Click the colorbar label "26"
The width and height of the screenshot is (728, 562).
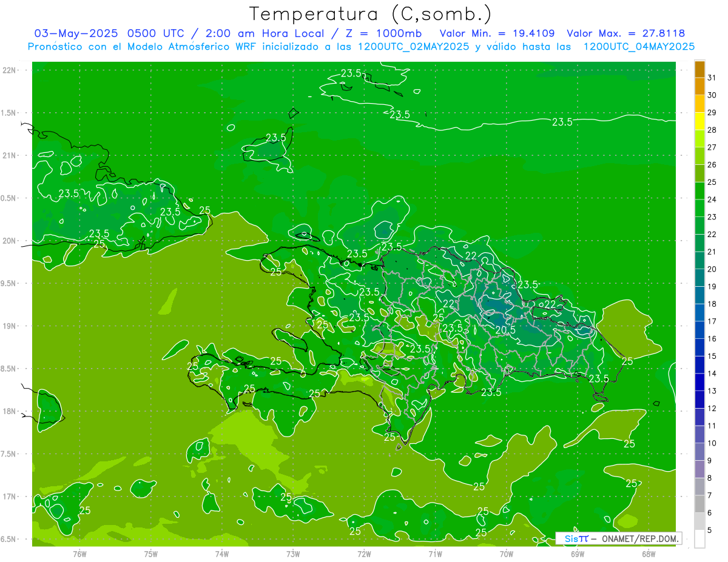click(712, 165)
